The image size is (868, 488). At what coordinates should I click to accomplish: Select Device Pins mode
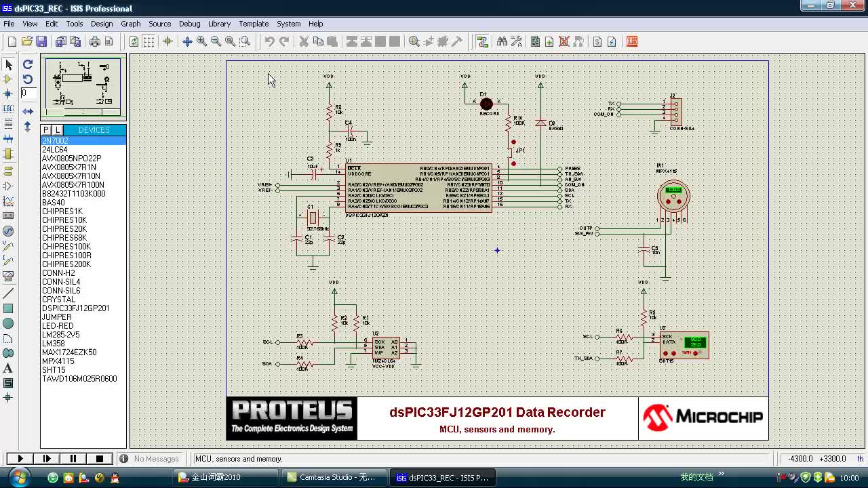point(8,186)
